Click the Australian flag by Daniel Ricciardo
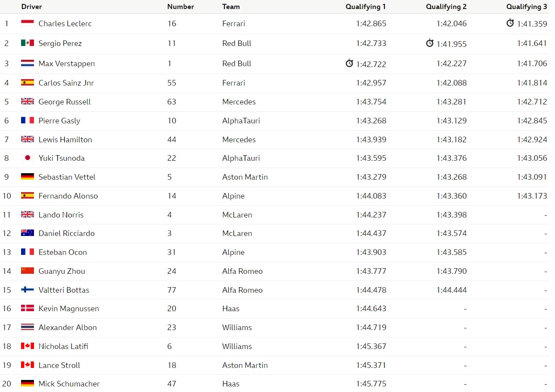 tap(28, 233)
